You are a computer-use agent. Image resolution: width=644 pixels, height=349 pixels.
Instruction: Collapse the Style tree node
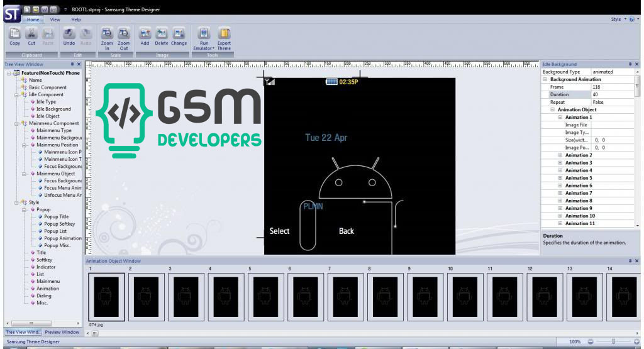coord(16,202)
